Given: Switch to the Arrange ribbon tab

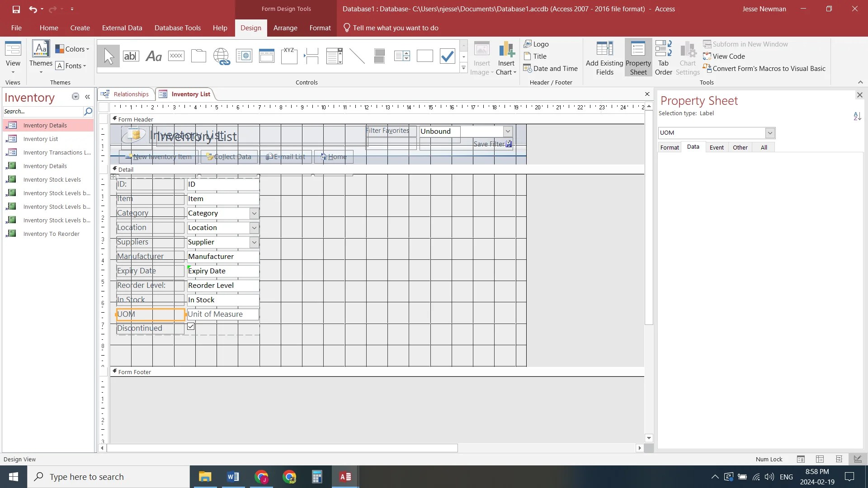Looking at the screenshot, I should [x=285, y=28].
